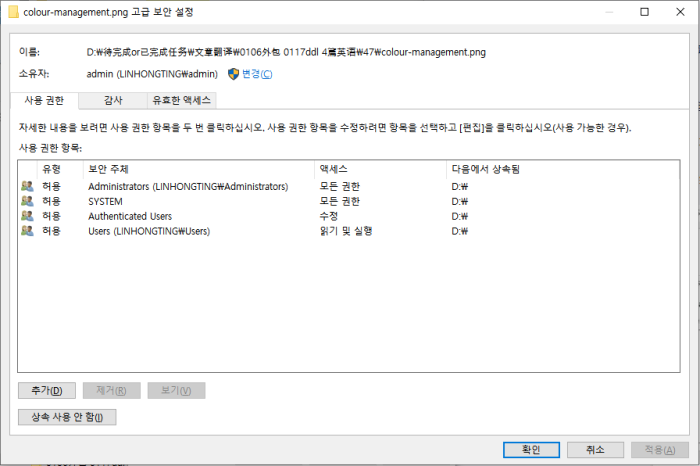Click D:₩ inherited value for Users row
The width and height of the screenshot is (700, 466).
click(460, 231)
